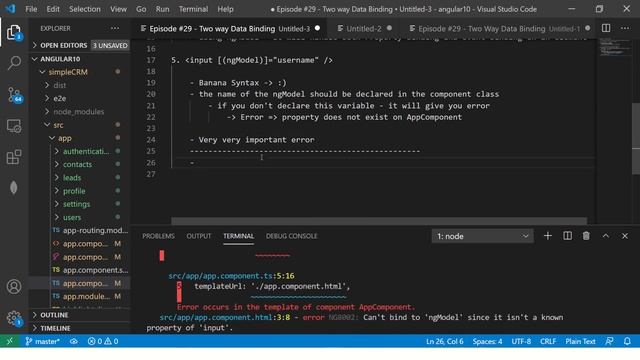Click the editor horizontal scrollbar
This screenshot has width=640, height=360.
(x=379, y=221)
